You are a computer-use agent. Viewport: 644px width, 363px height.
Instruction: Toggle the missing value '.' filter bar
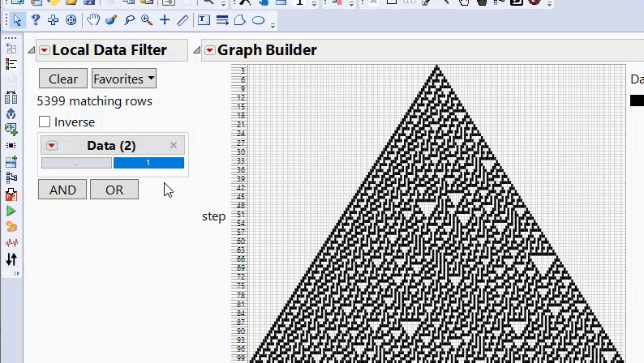[x=76, y=163]
